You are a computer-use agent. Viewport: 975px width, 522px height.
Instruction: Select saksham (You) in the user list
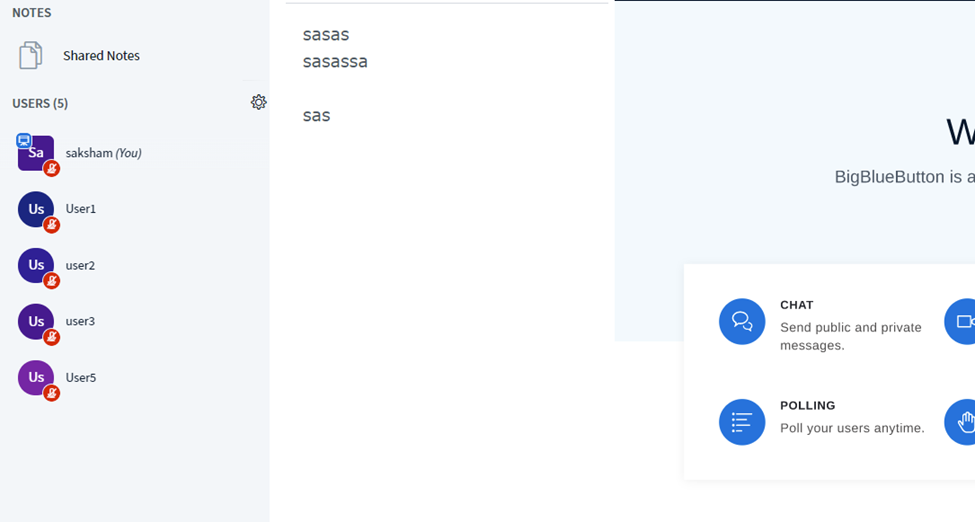click(x=134, y=153)
